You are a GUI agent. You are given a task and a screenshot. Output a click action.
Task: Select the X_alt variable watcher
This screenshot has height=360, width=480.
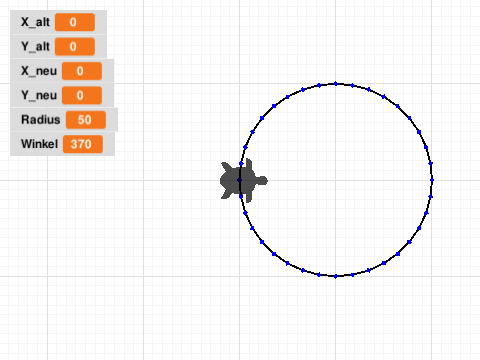pyautogui.click(x=58, y=22)
